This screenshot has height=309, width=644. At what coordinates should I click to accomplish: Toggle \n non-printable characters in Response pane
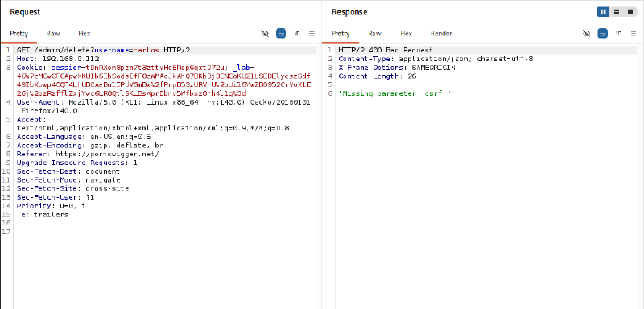tap(618, 33)
